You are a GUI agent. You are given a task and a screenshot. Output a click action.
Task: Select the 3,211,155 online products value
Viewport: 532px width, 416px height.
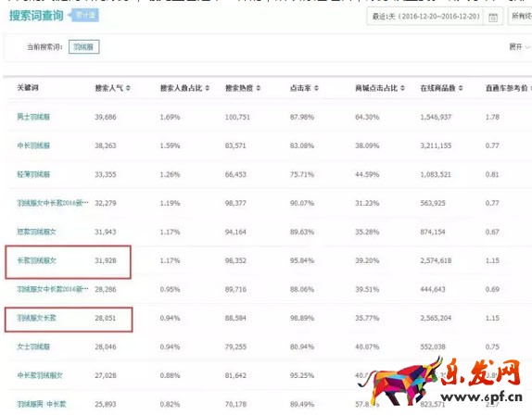point(436,145)
